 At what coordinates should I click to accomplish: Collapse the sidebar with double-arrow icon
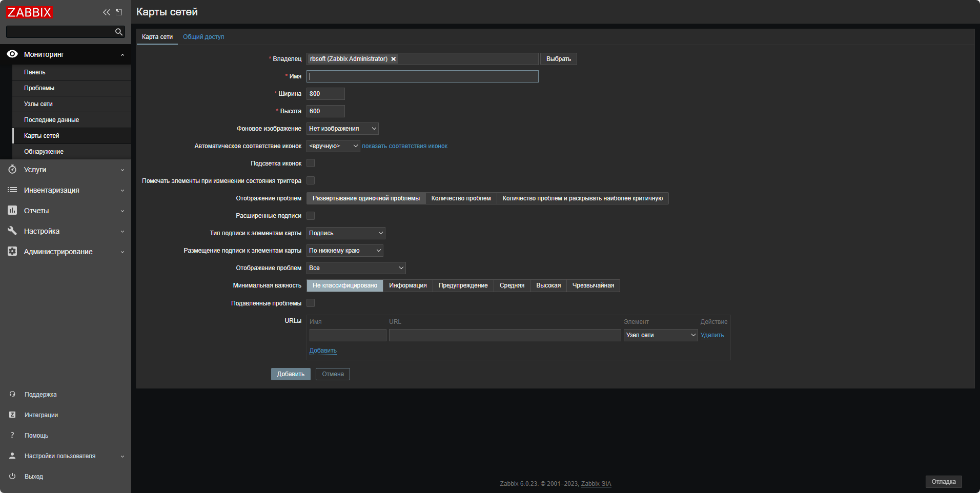point(106,12)
